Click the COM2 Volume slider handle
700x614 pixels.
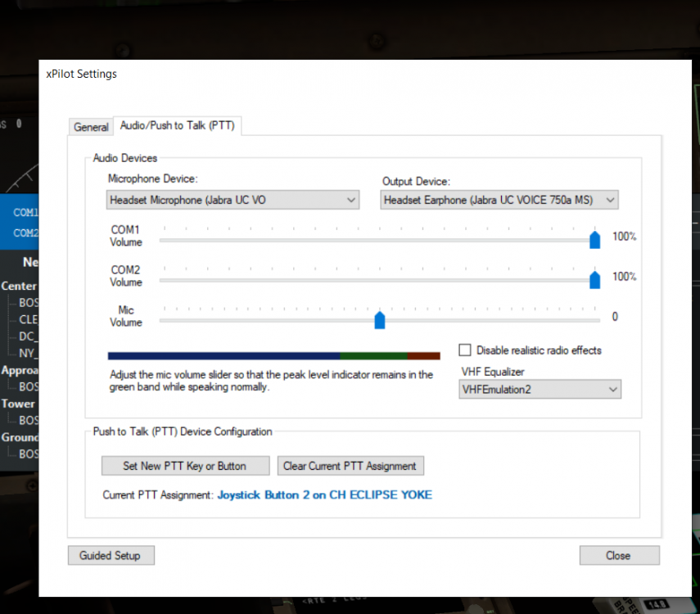click(x=595, y=279)
